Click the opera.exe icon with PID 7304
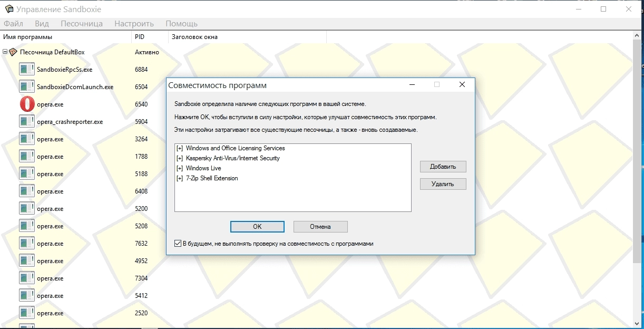 click(27, 278)
